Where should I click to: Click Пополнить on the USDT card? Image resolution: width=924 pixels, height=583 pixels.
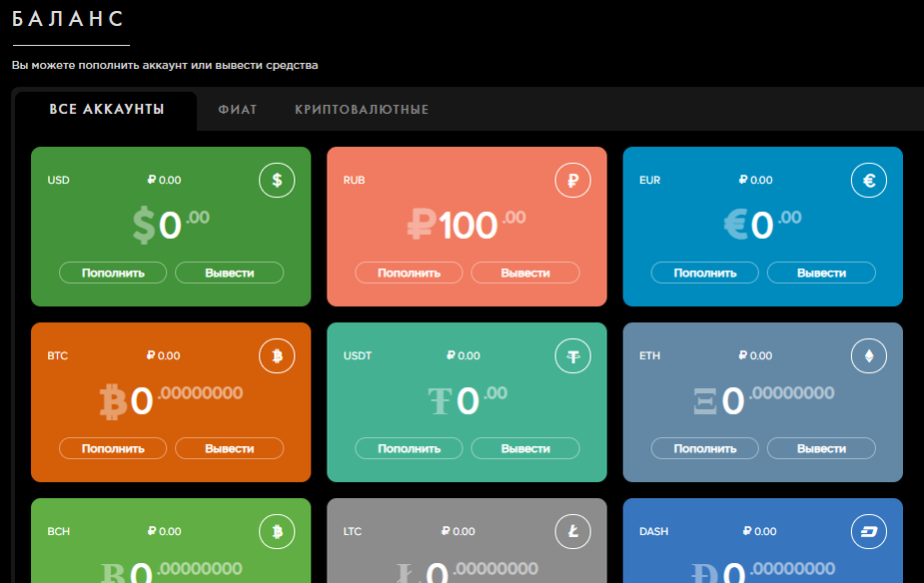click(409, 448)
